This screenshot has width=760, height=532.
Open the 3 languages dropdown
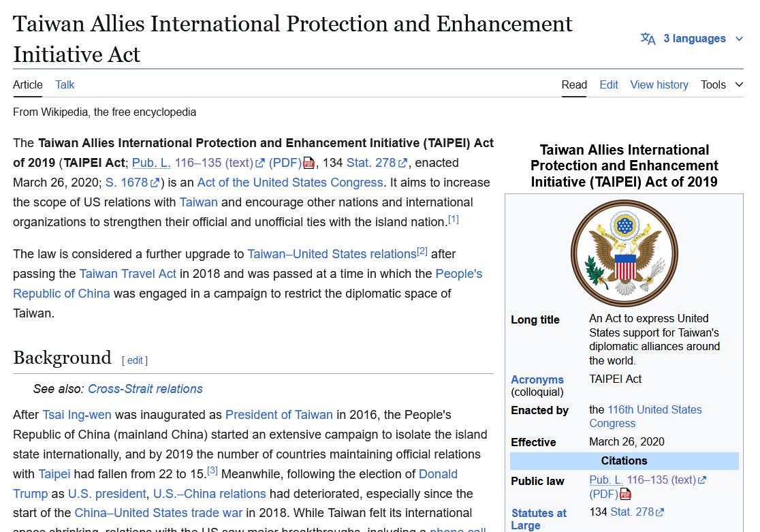point(692,39)
